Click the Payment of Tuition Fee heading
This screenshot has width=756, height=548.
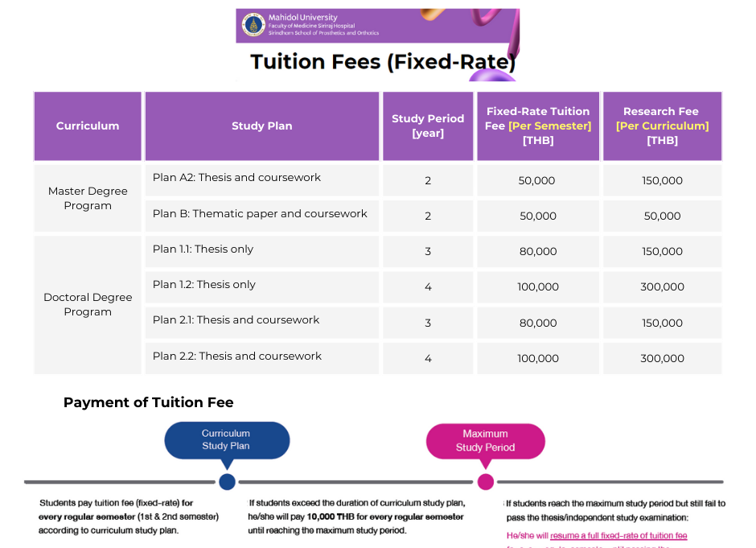(x=148, y=402)
